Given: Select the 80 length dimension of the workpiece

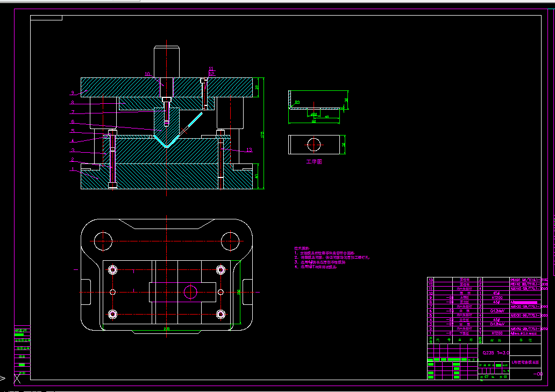Looking at the screenshot, I should click(314, 121).
